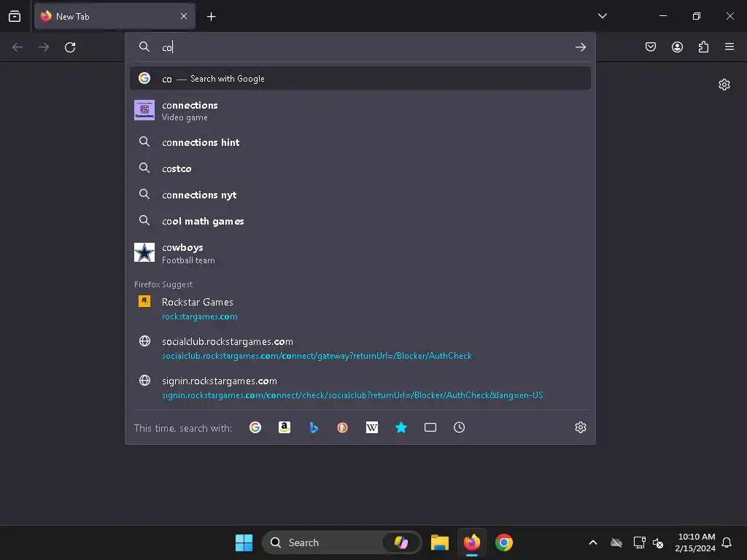Select 'co — Search with Google' result

(x=360, y=79)
